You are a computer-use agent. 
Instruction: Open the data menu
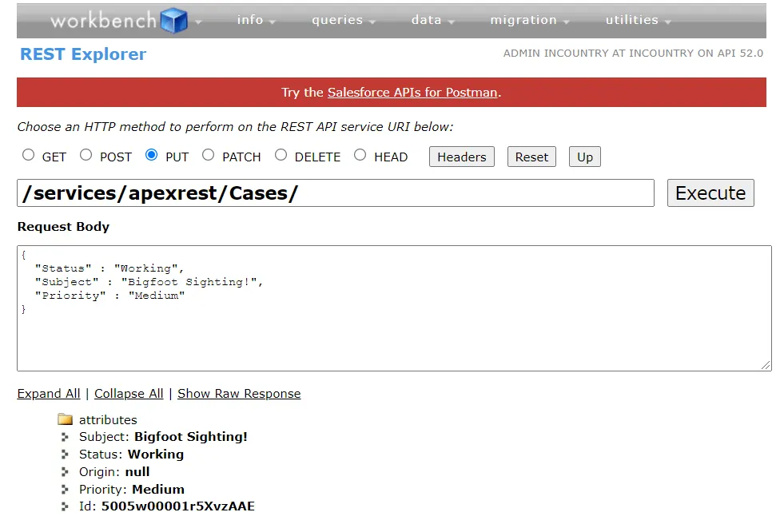point(432,21)
